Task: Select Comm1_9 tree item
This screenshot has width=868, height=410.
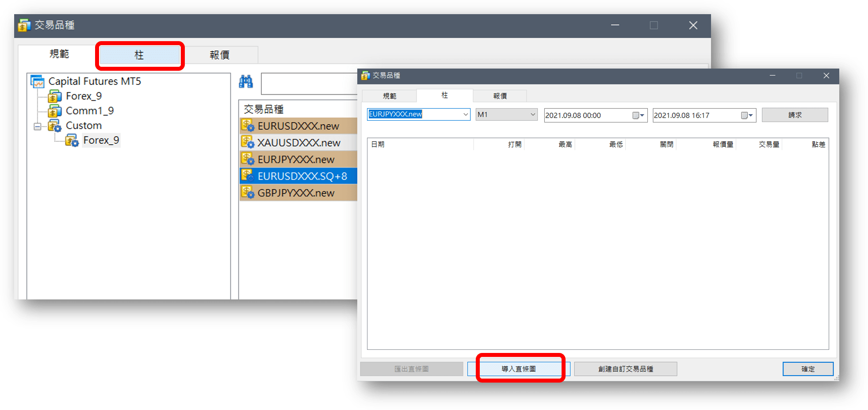Action: 90,111
